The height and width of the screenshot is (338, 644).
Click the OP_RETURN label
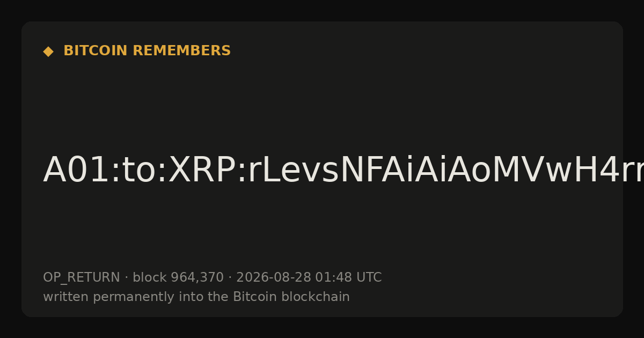tap(82, 278)
